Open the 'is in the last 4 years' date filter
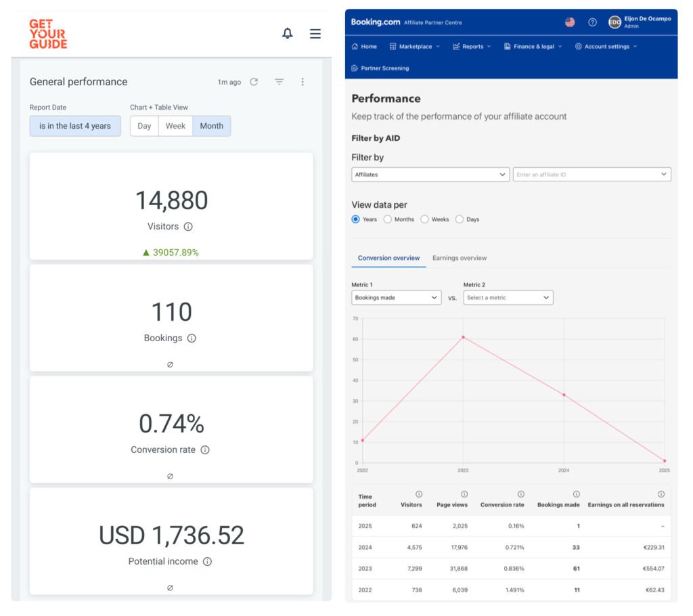The width and height of the screenshot is (693, 616). click(x=75, y=126)
